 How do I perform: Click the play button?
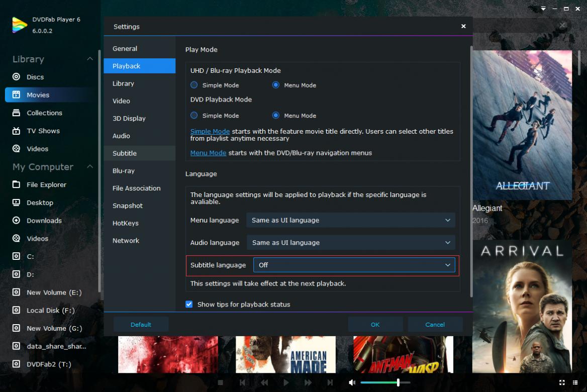point(286,382)
